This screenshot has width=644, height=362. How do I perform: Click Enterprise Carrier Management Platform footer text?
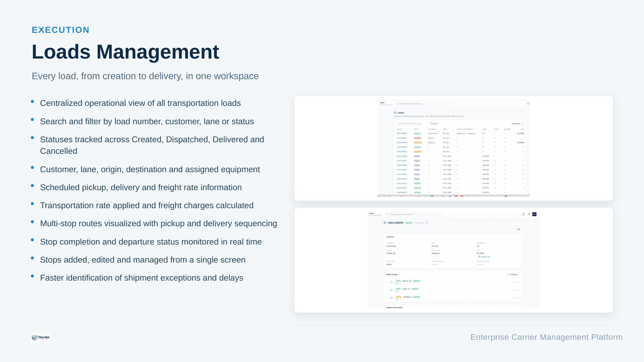click(x=546, y=337)
